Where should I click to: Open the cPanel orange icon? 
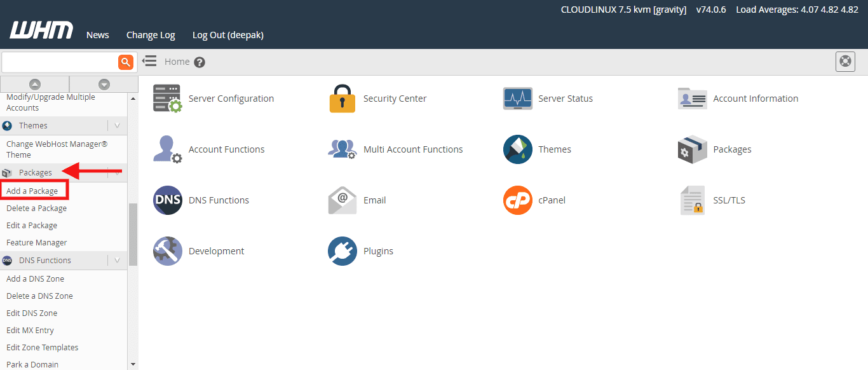(517, 200)
